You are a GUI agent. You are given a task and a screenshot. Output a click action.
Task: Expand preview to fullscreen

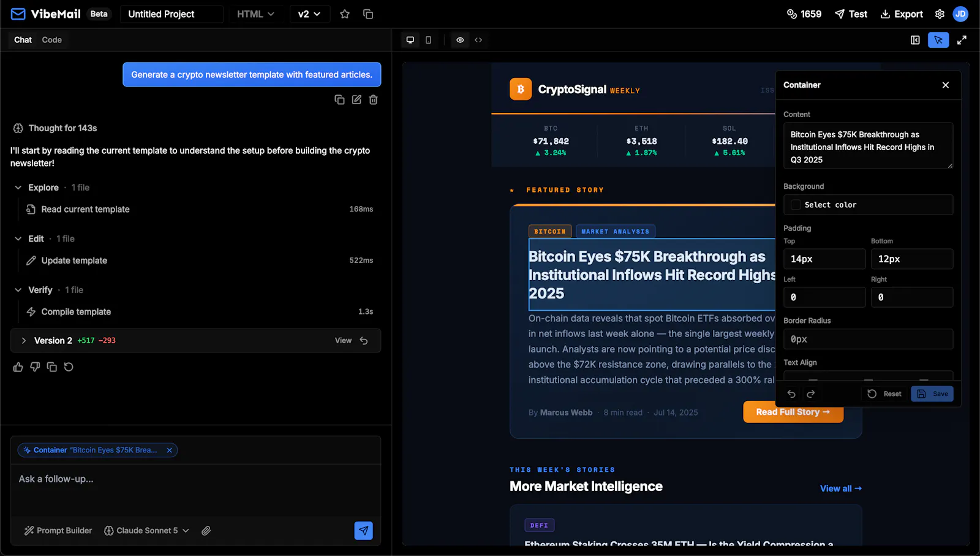pos(962,40)
